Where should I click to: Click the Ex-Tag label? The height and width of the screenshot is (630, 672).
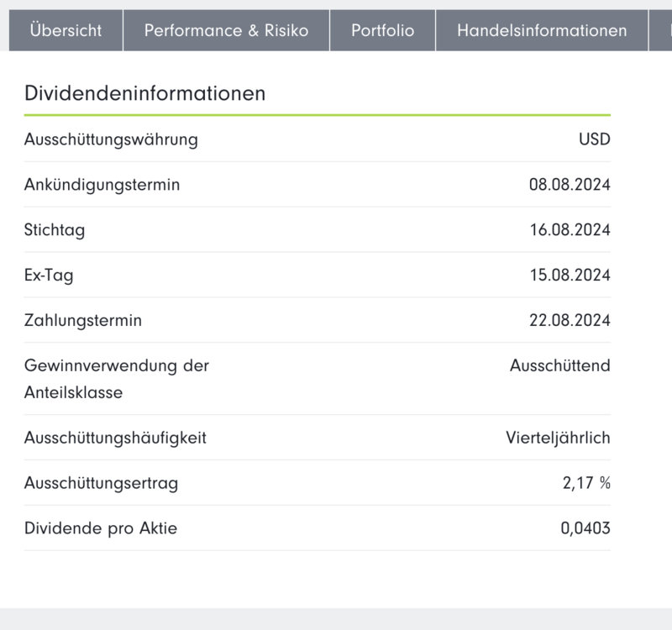[49, 276]
